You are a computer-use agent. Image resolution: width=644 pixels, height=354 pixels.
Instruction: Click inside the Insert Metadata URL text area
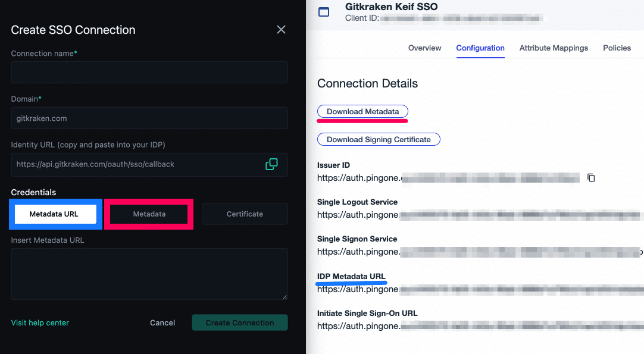click(149, 274)
